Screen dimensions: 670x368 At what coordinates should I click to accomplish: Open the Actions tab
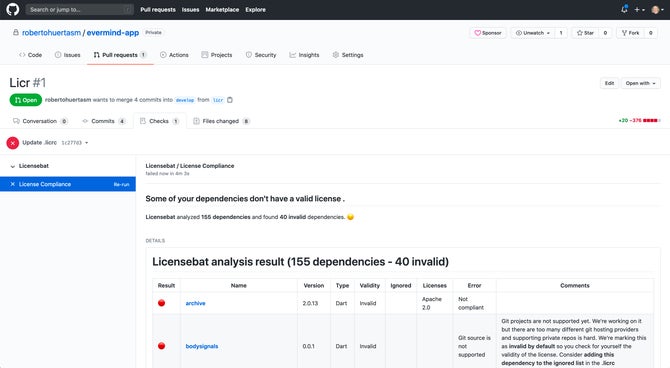tap(174, 55)
